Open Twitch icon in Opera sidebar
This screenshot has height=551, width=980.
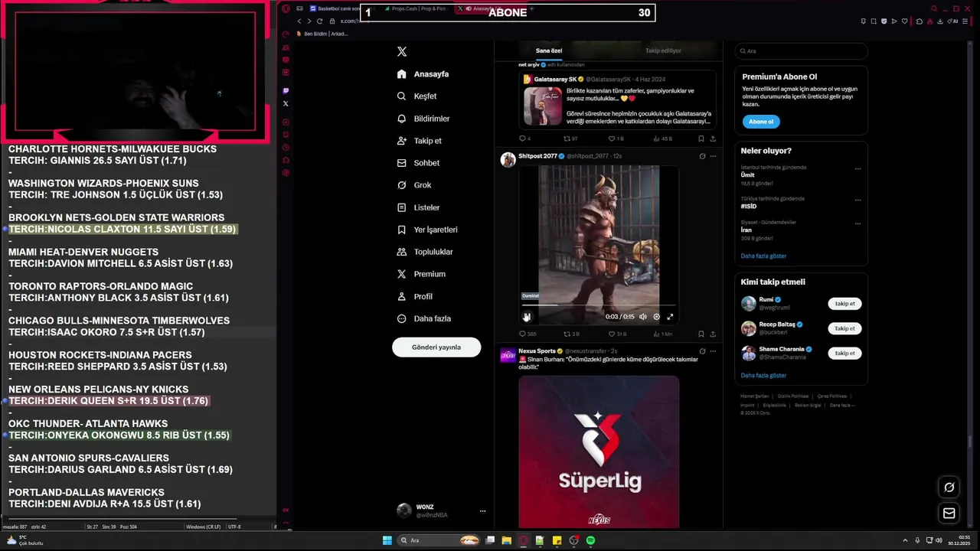(286, 90)
